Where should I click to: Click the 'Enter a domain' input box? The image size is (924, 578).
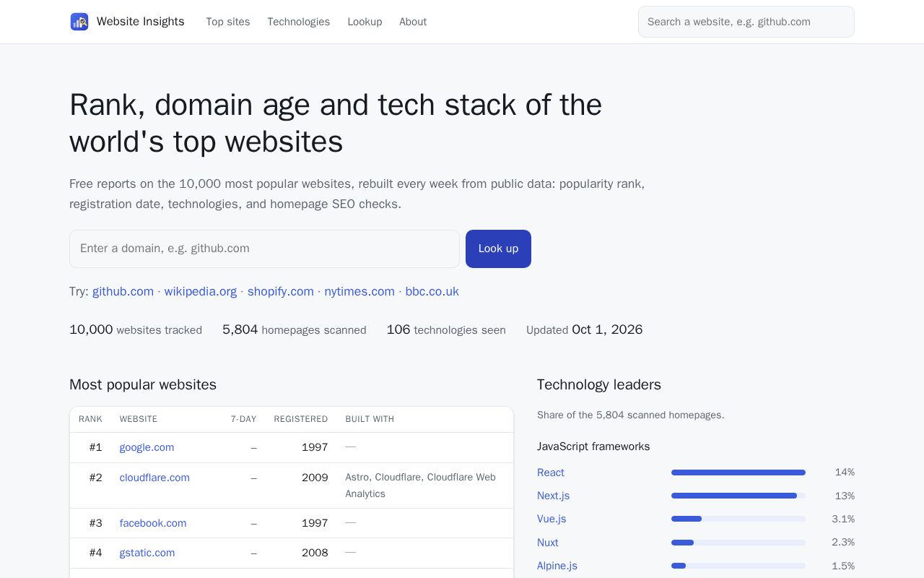coord(264,249)
